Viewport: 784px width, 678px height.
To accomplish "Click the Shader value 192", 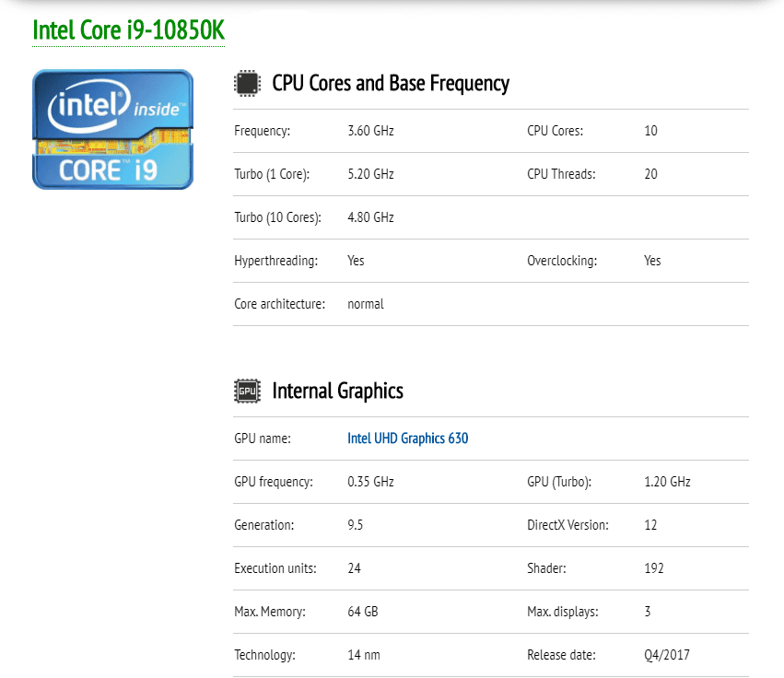I will tap(653, 568).
